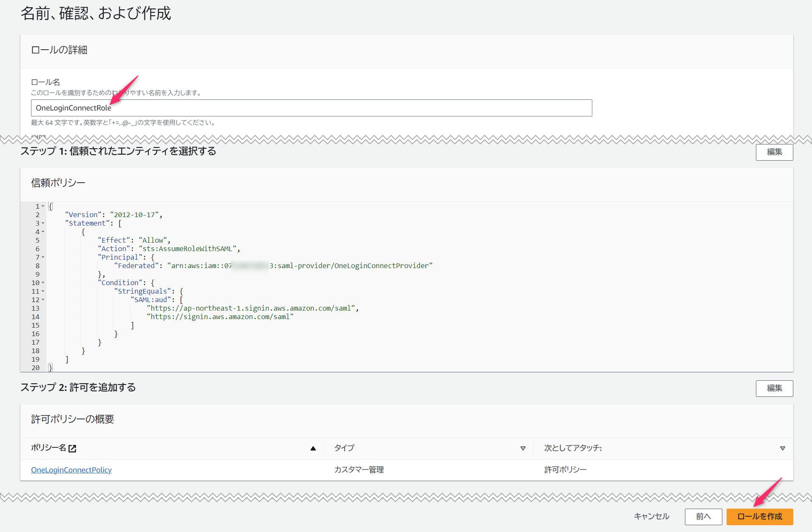Sort by 次としてアタッチ column arrow
This screenshot has width=812, height=532.
[783, 448]
